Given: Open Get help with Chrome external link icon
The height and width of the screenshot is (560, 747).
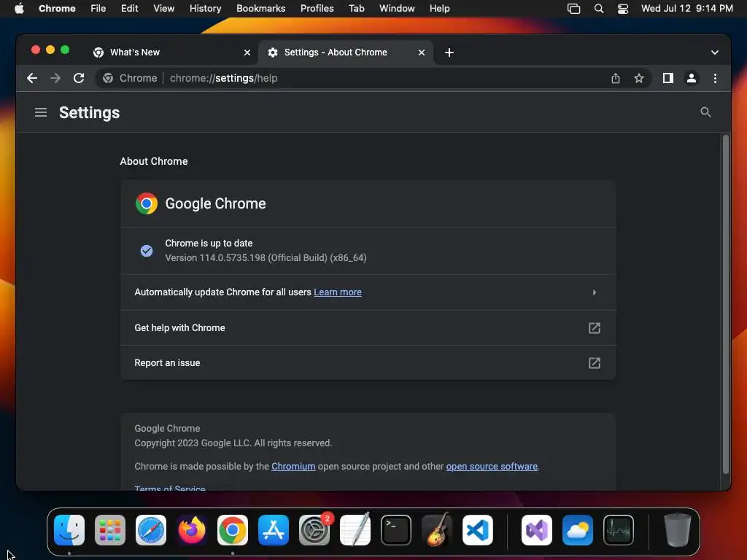Looking at the screenshot, I should [x=594, y=328].
